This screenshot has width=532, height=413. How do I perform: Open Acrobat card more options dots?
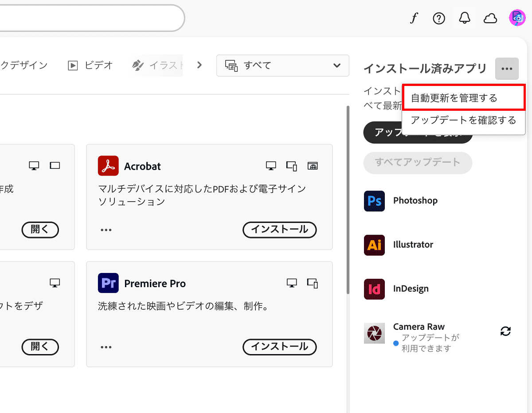(x=106, y=230)
